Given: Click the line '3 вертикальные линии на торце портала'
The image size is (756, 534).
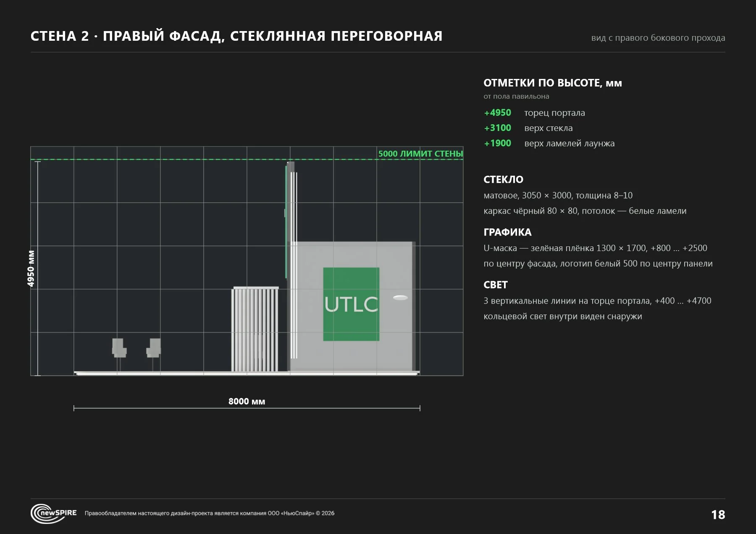Looking at the screenshot, I should click(x=597, y=301).
